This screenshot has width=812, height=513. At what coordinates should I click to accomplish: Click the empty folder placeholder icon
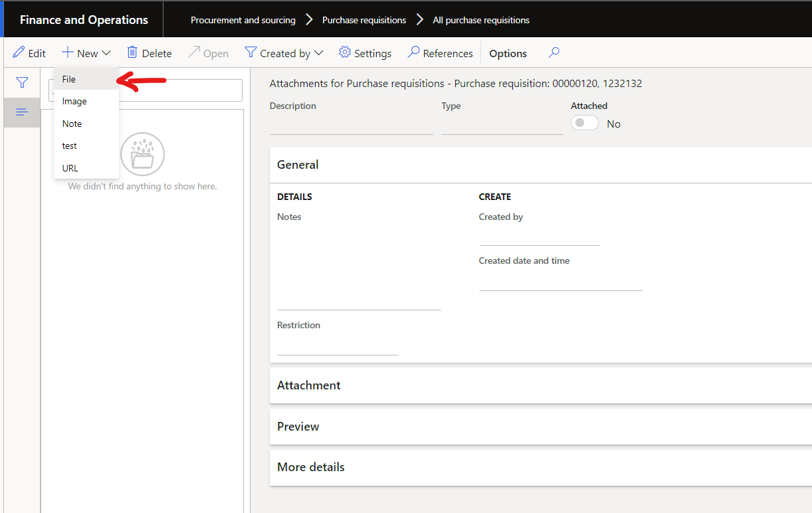coord(142,154)
